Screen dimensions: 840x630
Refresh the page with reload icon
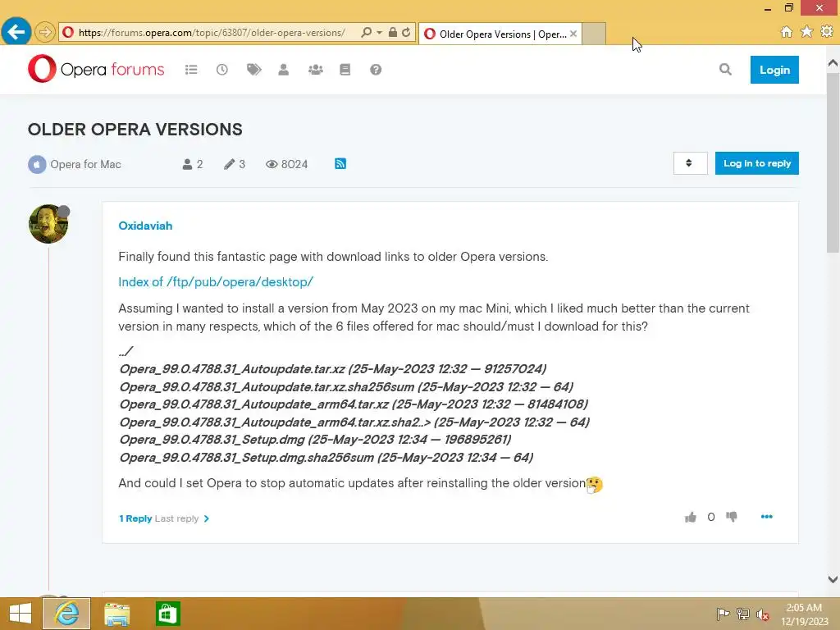[x=406, y=33]
